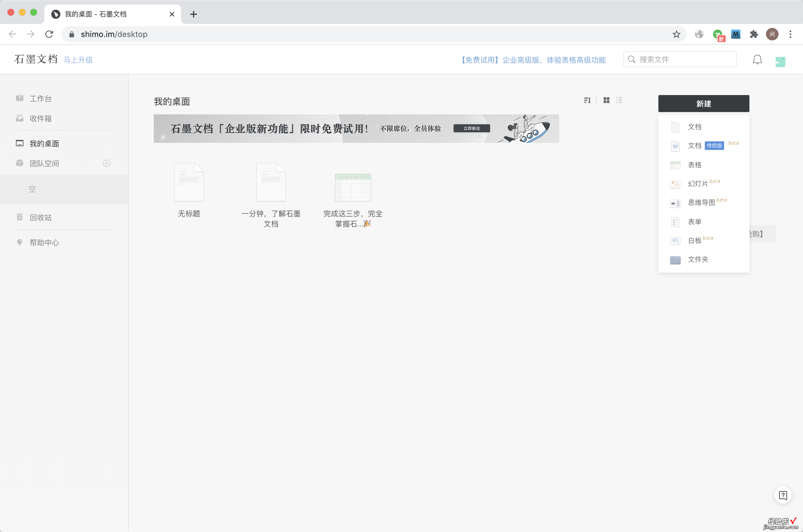Viewport: 803px width, 532px height.
Task: Create a new 表格 spreadsheet
Action: coord(704,165)
